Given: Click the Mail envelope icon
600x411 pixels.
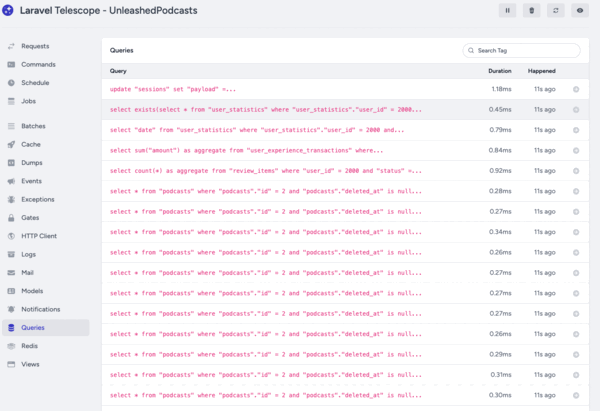Looking at the screenshot, I should 11,272.
